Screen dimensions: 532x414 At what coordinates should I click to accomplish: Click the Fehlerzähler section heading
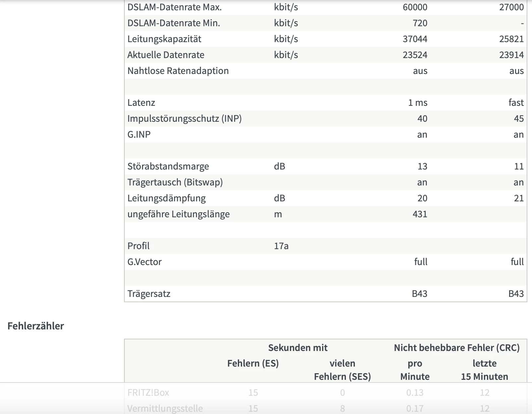(35, 326)
